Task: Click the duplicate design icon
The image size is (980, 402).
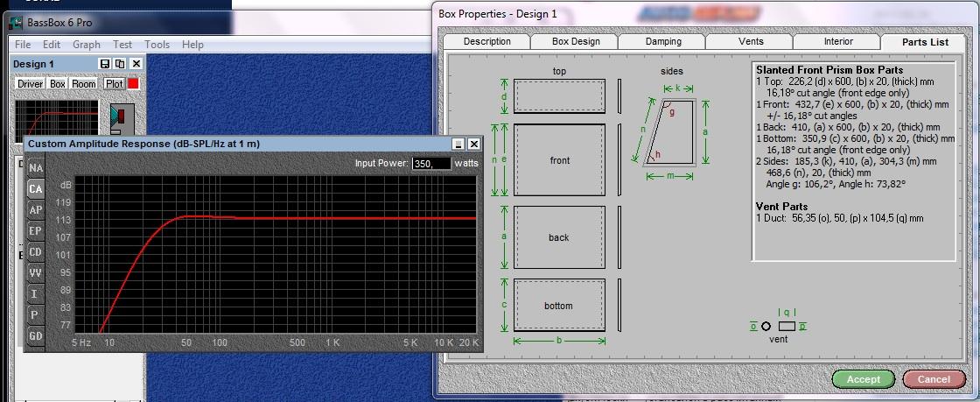Action: (x=120, y=65)
